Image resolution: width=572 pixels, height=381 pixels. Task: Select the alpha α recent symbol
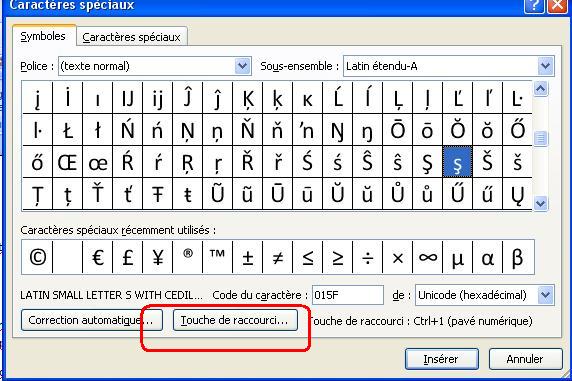click(487, 257)
